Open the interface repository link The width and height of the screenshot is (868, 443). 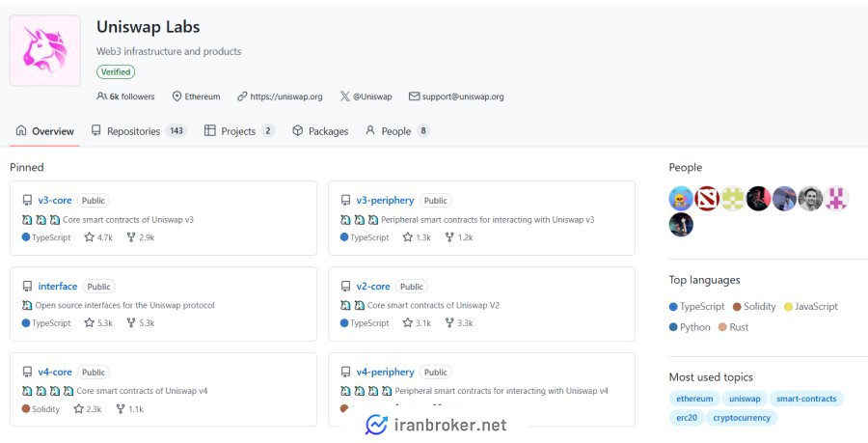tap(58, 287)
